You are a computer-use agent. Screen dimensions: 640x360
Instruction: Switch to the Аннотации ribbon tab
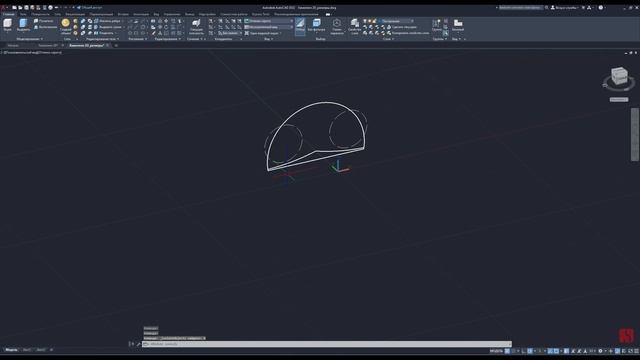[141, 14]
